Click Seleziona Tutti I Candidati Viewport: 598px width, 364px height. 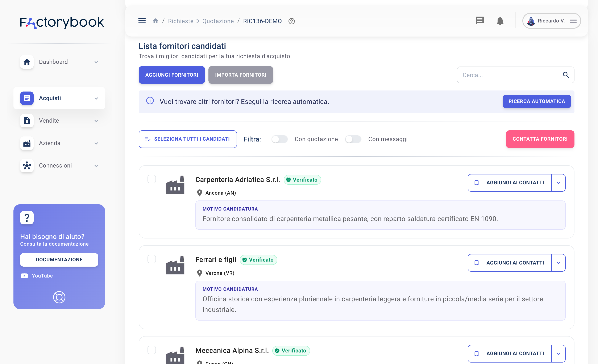(x=188, y=139)
